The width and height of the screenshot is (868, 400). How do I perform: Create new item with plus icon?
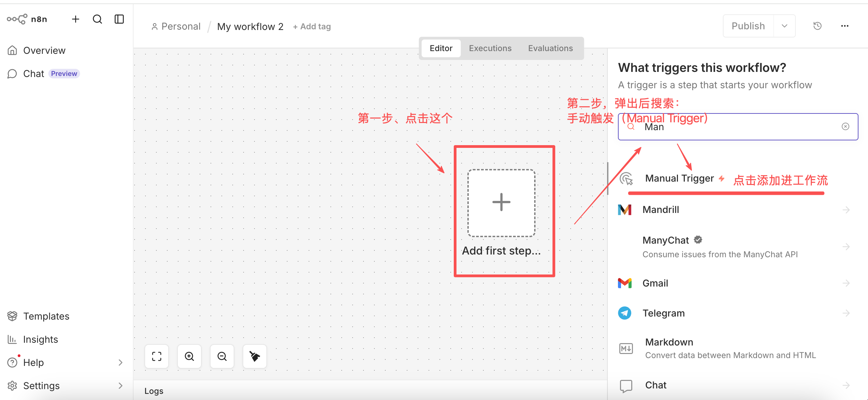(76, 19)
